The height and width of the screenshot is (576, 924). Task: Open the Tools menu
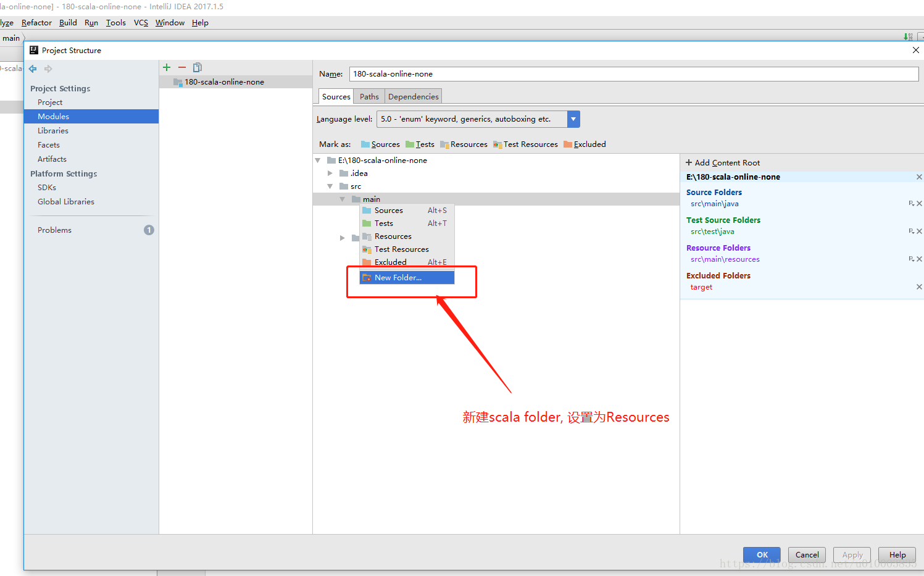(x=116, y=23)
